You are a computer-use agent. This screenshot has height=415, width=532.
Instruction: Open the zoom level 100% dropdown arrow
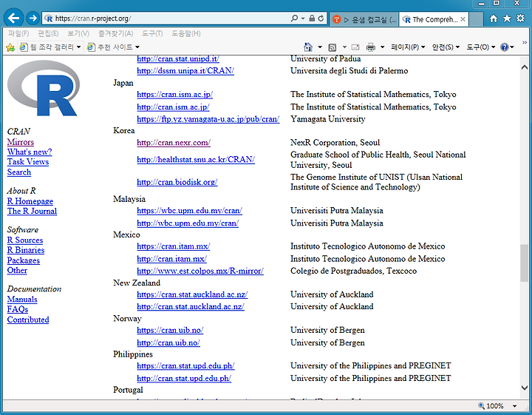[515, 406]
